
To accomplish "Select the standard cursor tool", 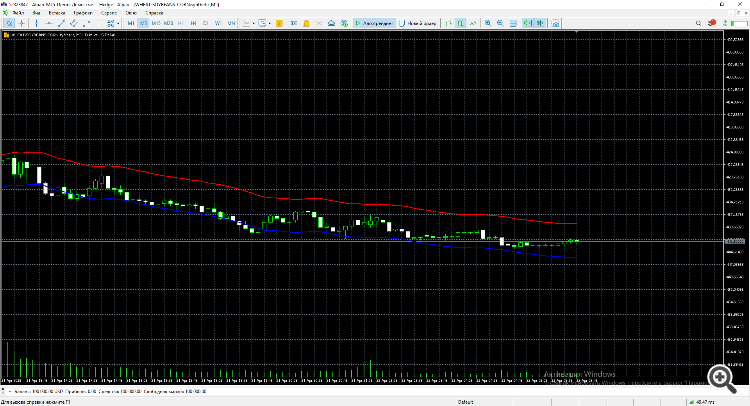I will point(9,23).
